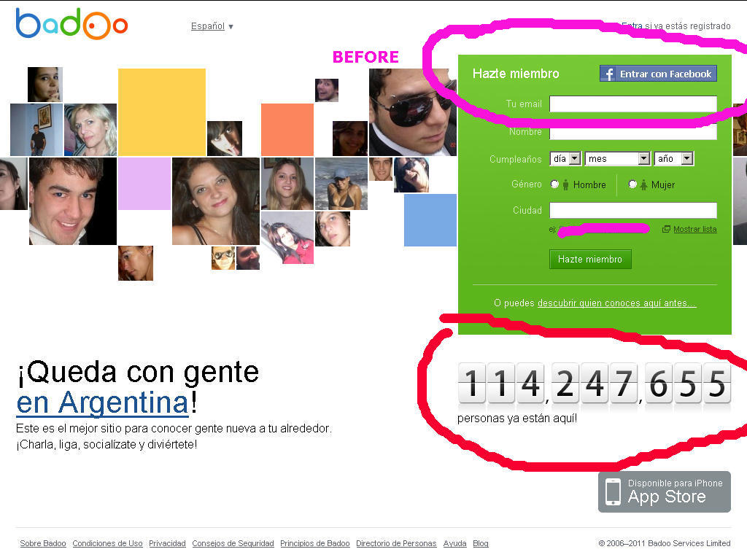Open Sobre Badoo footer link
The width and height of the screenshot is (747, 560).
[43, 543]
